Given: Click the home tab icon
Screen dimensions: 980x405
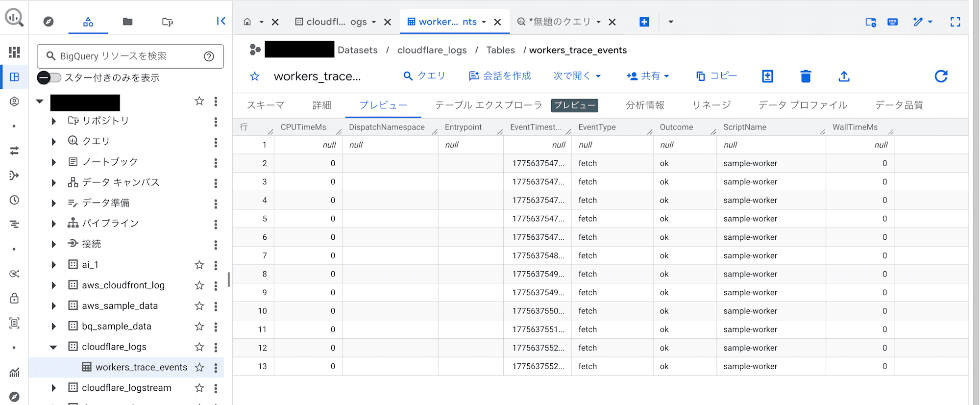Looking at the screenshot, I should (247, 22).
